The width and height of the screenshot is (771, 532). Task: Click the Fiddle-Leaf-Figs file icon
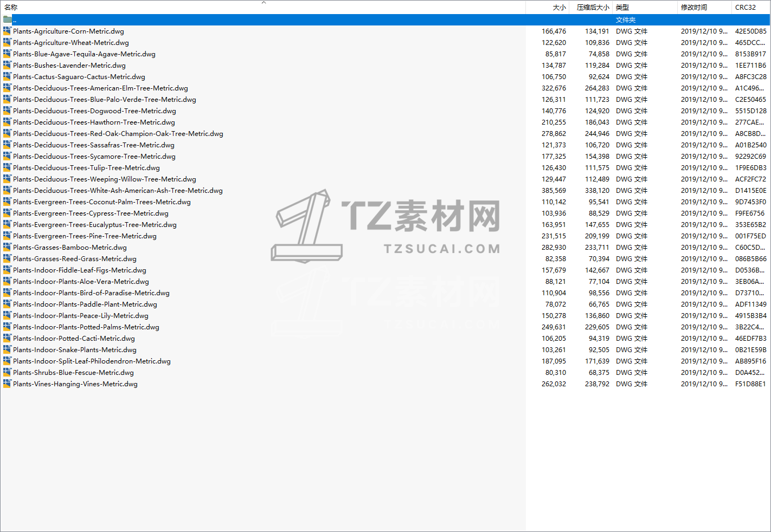pos(7,270)
